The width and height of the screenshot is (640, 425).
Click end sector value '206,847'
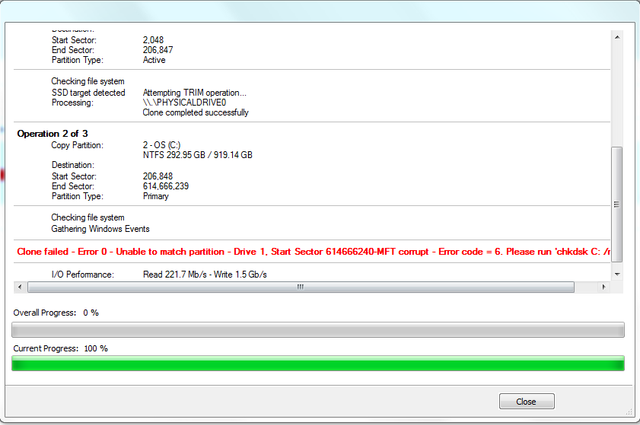(158, 50)
